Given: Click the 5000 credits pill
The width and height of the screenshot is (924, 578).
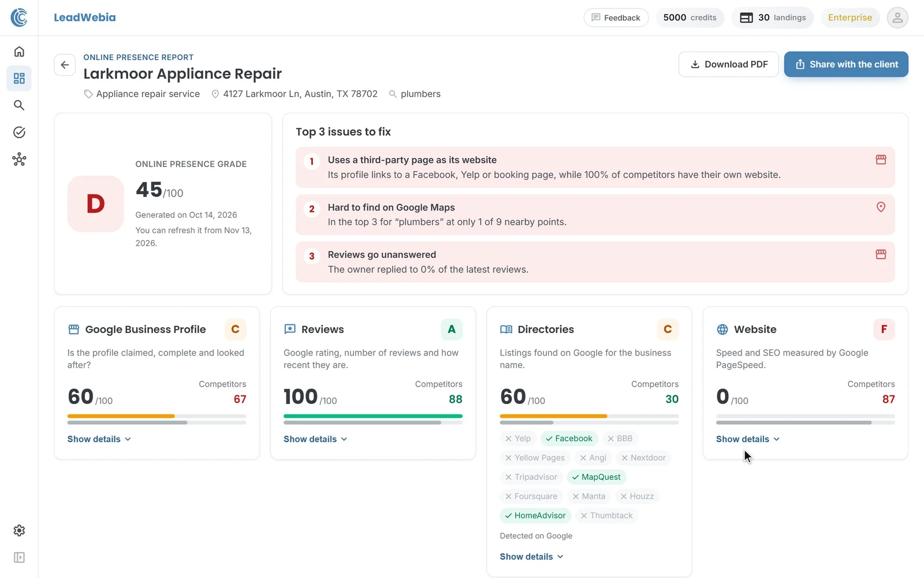Looking at the screenshot, I should click(690, 17).
